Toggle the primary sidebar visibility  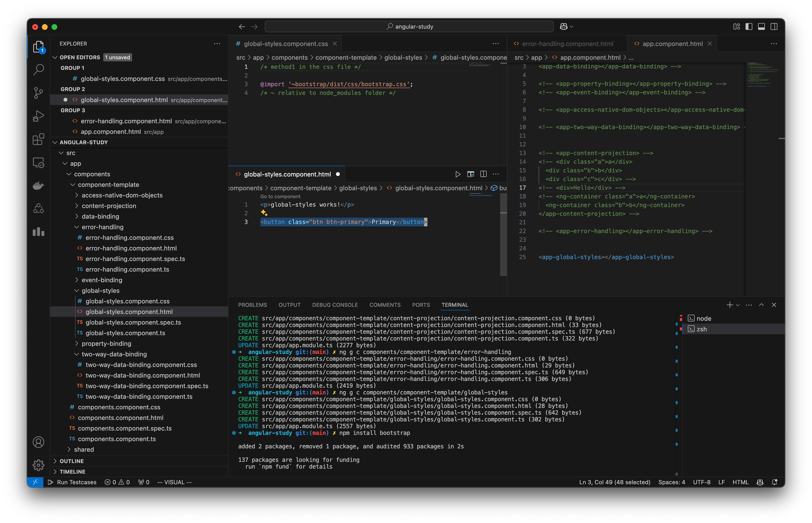[x=748, y=26]
